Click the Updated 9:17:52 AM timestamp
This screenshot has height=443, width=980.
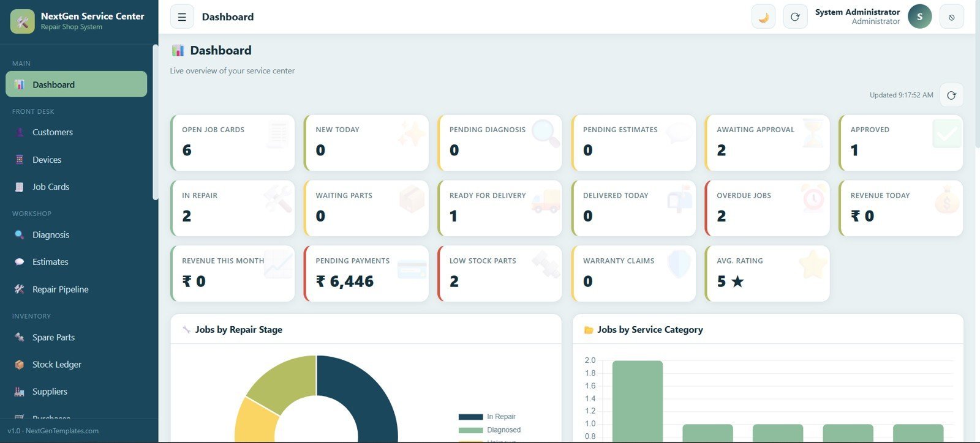point(901,95)
